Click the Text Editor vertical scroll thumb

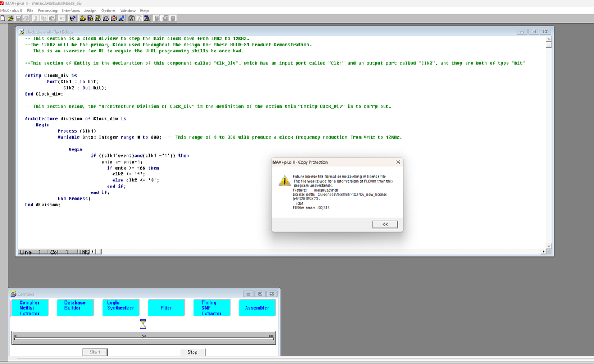(x=549, y=45)
